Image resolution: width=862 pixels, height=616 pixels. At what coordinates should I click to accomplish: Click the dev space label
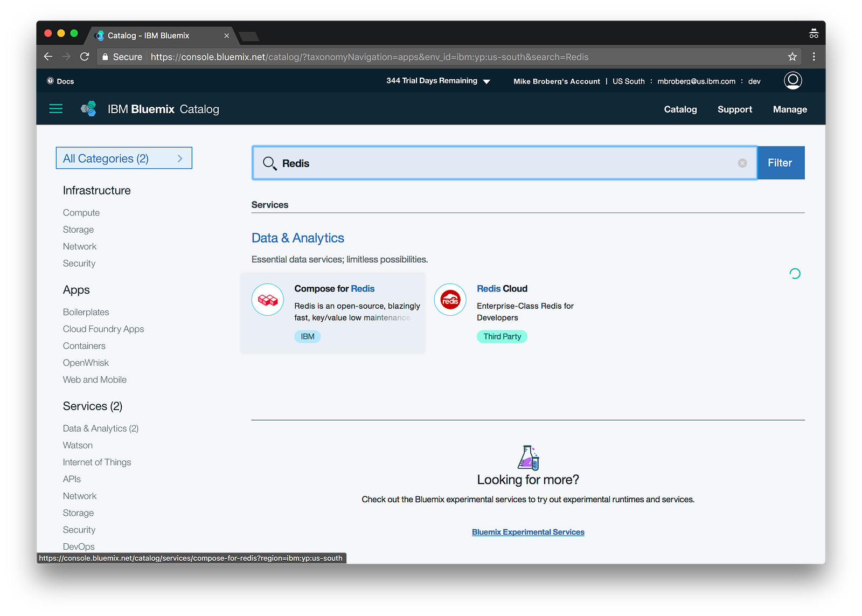(754, 81)
